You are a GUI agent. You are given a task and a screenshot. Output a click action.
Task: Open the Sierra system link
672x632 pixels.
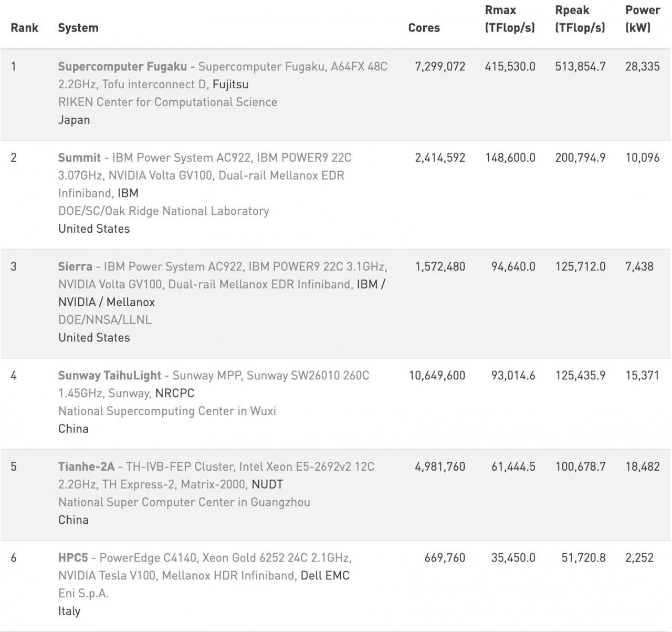click(x=75, y=266)
